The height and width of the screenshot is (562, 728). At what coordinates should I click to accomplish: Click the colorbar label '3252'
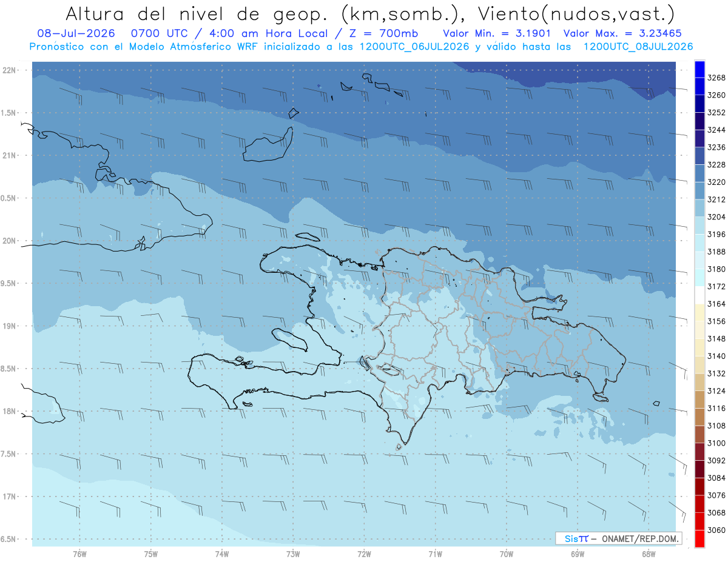[716, 113]
